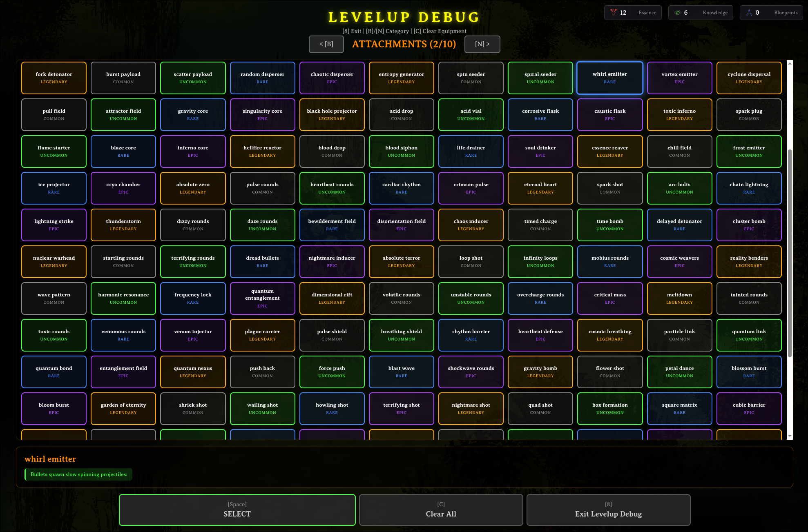
Task: Select the vortex emitter card
Action: 680,78
